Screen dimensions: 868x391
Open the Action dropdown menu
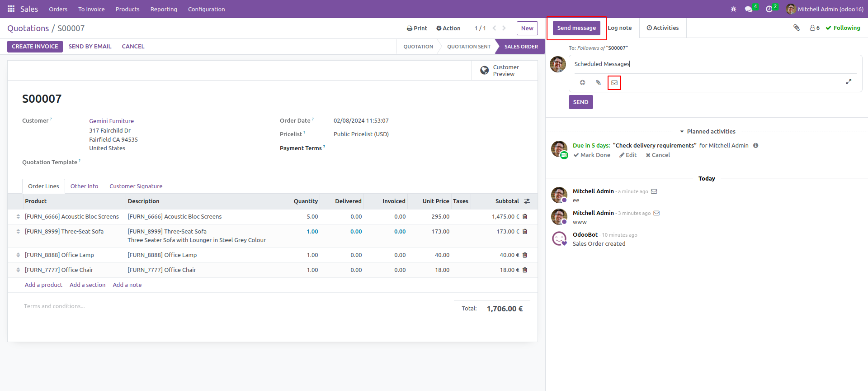(448, 28)
